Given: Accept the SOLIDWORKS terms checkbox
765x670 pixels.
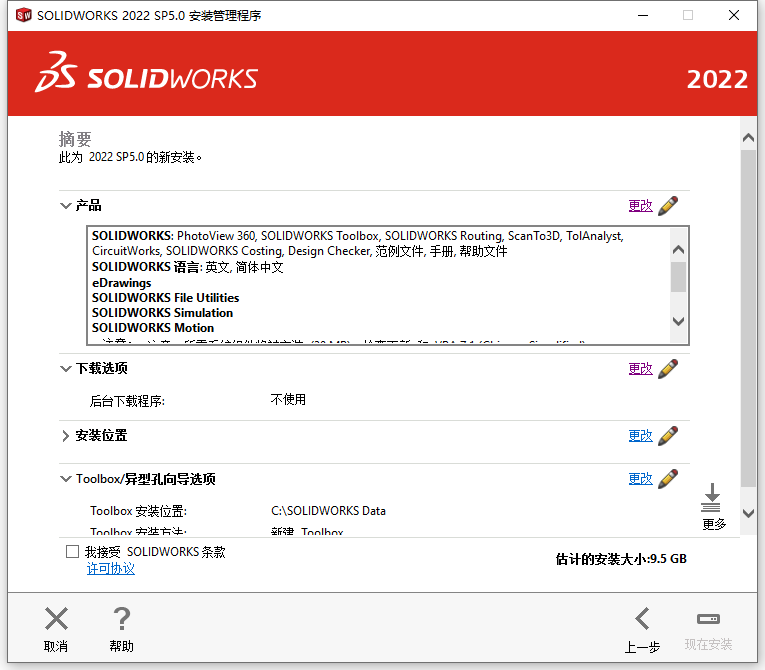Looking at the screenshot, I should (72, 551).
